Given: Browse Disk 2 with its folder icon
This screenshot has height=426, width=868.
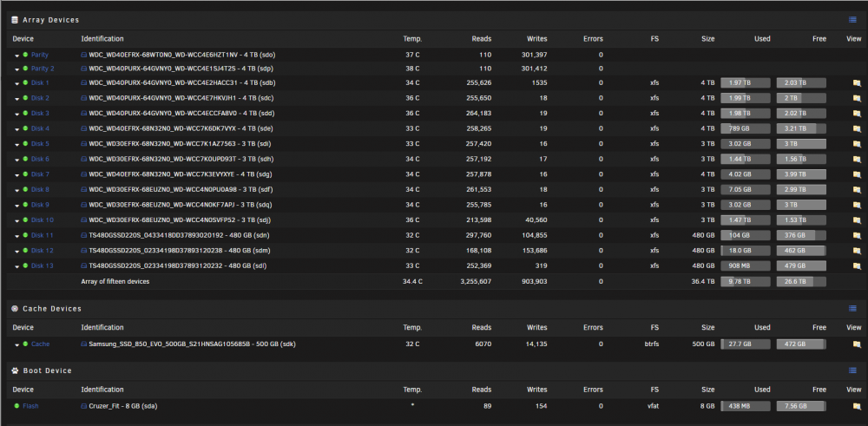Looking at the screenshot, I should pyautogui.click(x=857, y=98).
